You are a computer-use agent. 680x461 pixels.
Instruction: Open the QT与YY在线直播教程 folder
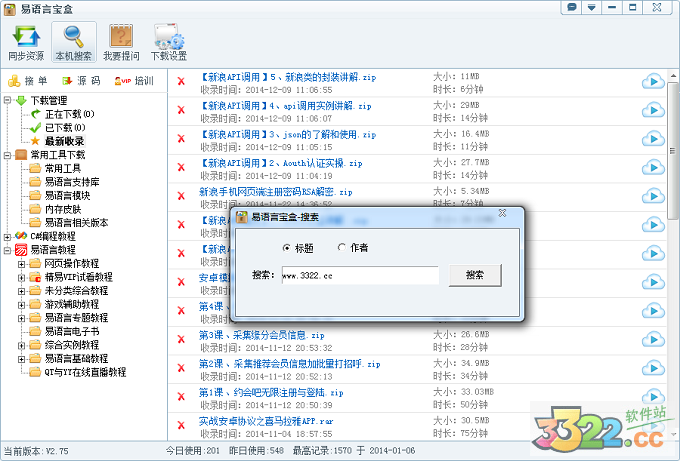tap(85, 372)
